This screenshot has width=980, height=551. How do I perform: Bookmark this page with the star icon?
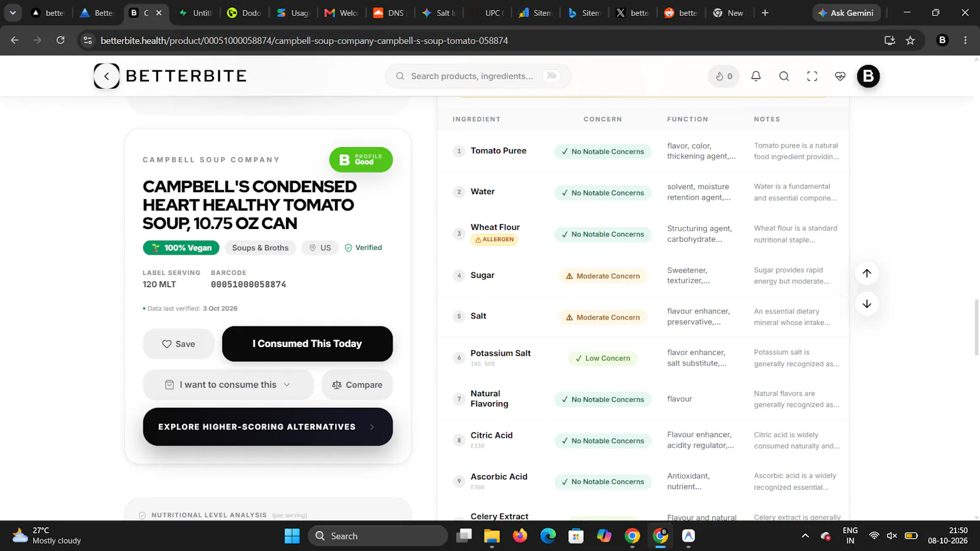click(910, 40)
